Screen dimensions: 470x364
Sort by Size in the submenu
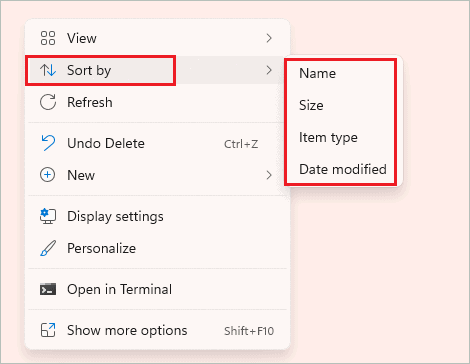(343, 105)
